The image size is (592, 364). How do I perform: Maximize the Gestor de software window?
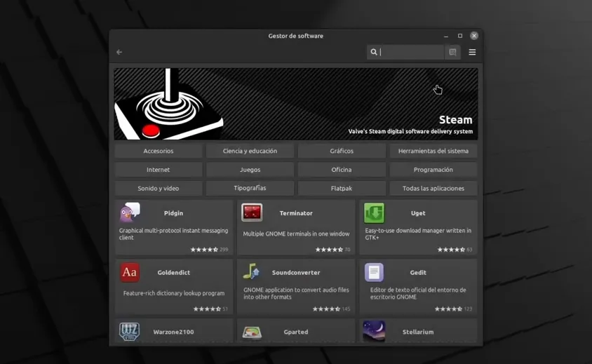coord(460,36)
